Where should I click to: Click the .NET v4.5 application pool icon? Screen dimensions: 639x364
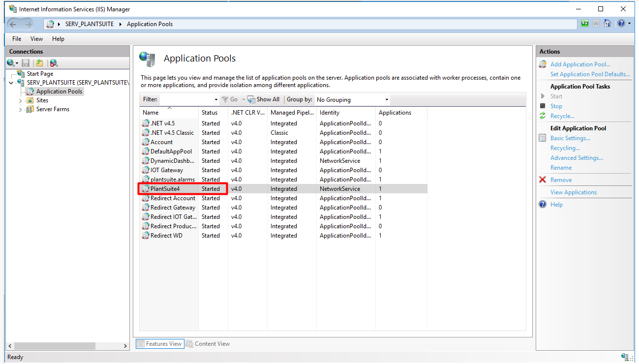click(x=146, y=123)
